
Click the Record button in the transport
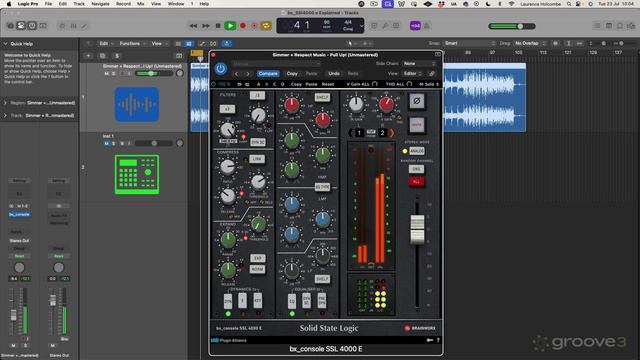click(x=243, y=26)
